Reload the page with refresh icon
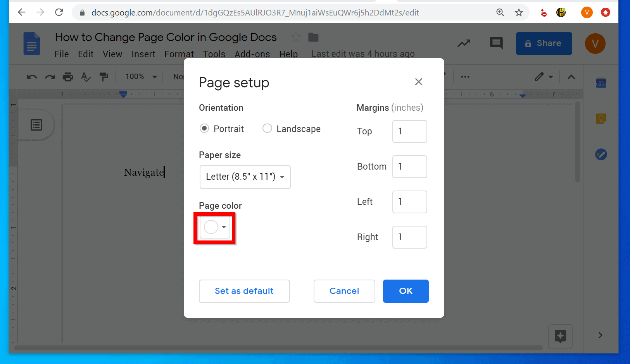This screenshot has height=364, width=630. coord(59,12)
